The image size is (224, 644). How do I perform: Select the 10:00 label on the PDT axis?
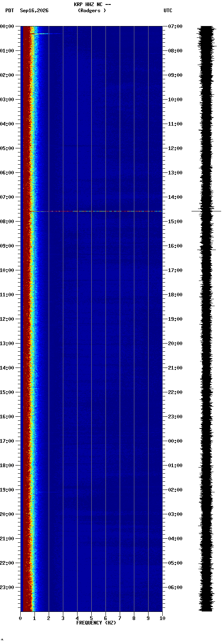point(7,270)
